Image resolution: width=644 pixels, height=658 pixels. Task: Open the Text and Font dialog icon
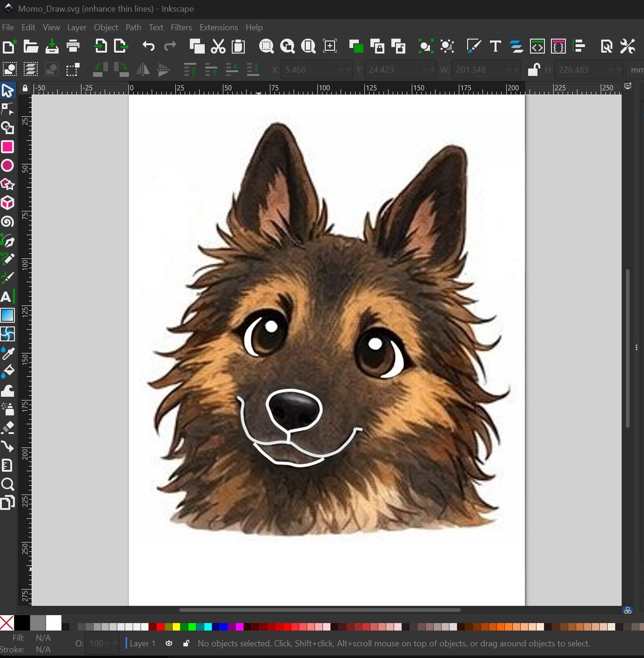click(x=495, y=46)
